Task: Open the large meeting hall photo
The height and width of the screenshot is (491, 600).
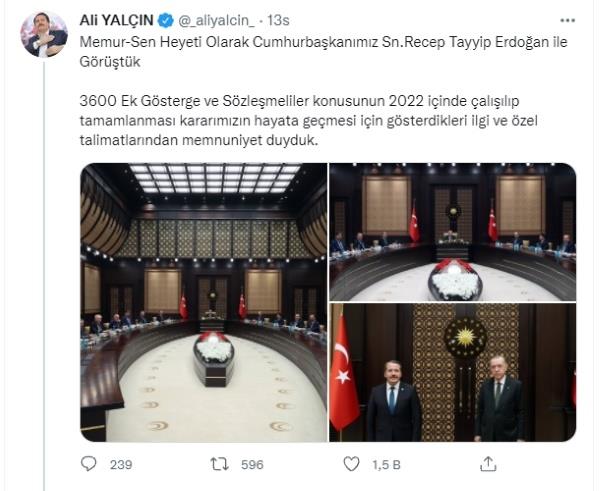Action: 204,302
